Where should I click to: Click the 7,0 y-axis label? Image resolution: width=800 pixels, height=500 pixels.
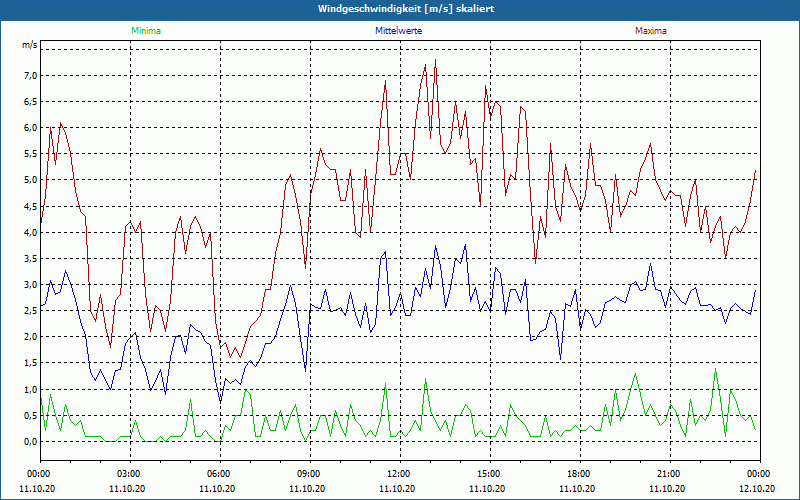click(x=30, y=76)
